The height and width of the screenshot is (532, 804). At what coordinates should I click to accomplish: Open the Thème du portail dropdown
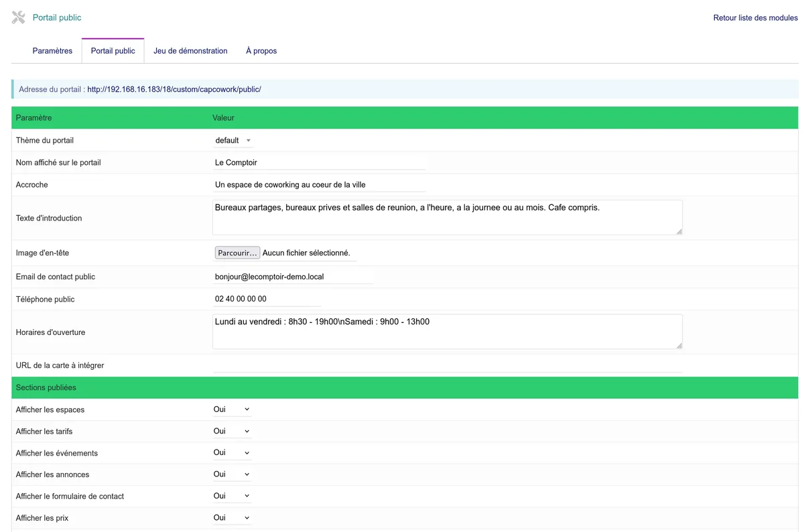[233, 141]
